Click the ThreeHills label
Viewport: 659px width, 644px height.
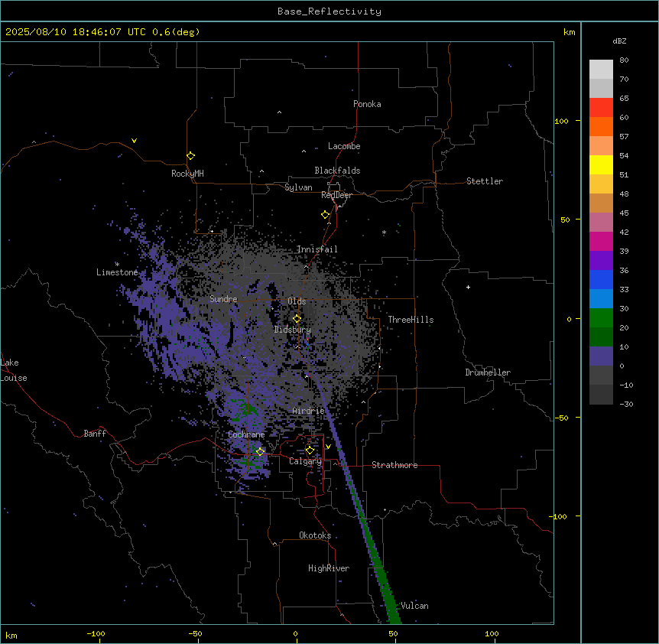(411, 320)
